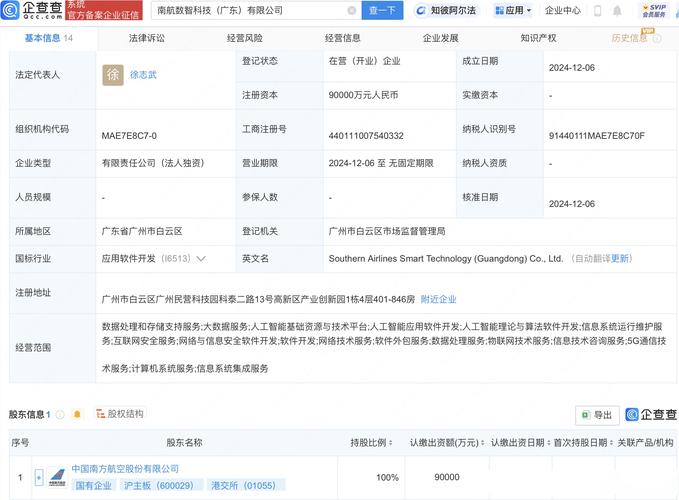Click 在营（开业）企业 status text
The image size is (679, 500).
coord(364,61)
